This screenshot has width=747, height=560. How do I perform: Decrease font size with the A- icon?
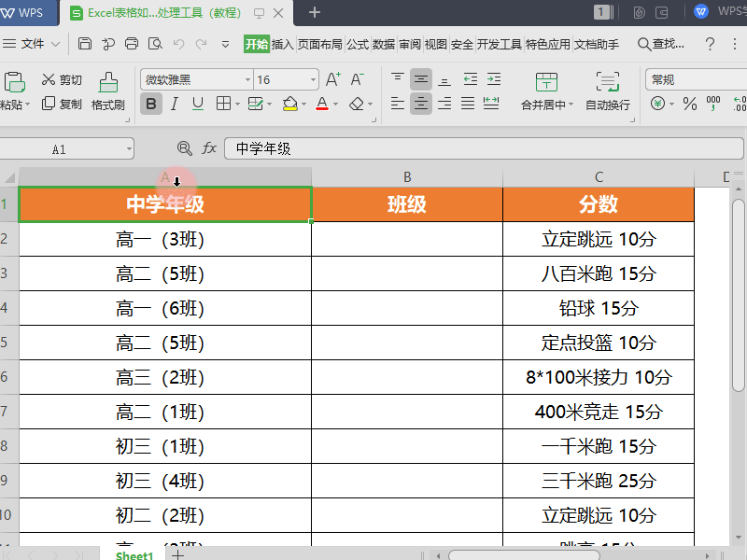[357, 79]
